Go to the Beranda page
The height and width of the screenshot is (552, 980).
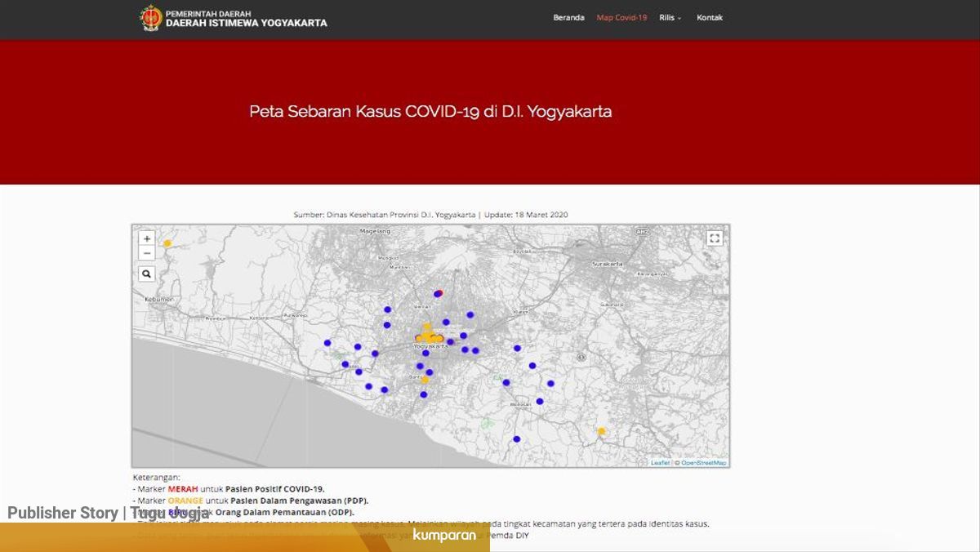[x=568, y=18]
